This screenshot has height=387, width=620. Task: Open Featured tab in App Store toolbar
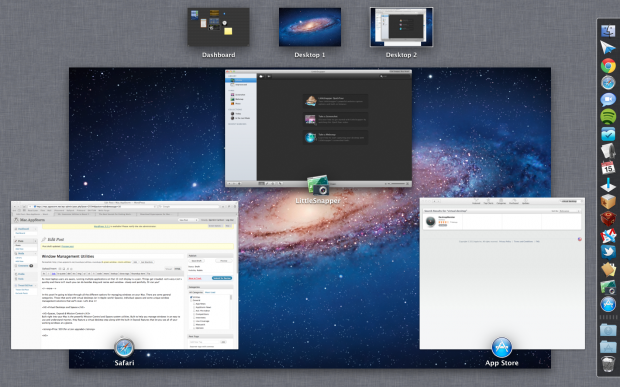[476, 202]
